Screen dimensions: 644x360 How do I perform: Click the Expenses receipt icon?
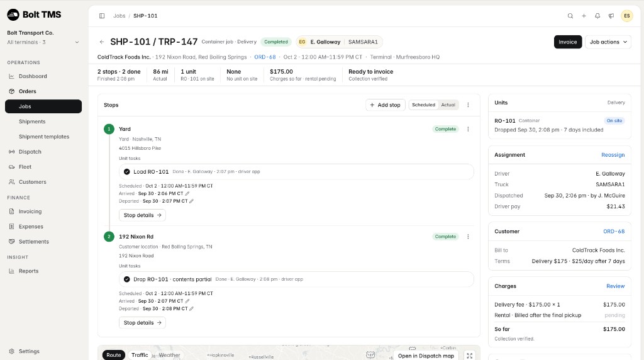[11, 227]
